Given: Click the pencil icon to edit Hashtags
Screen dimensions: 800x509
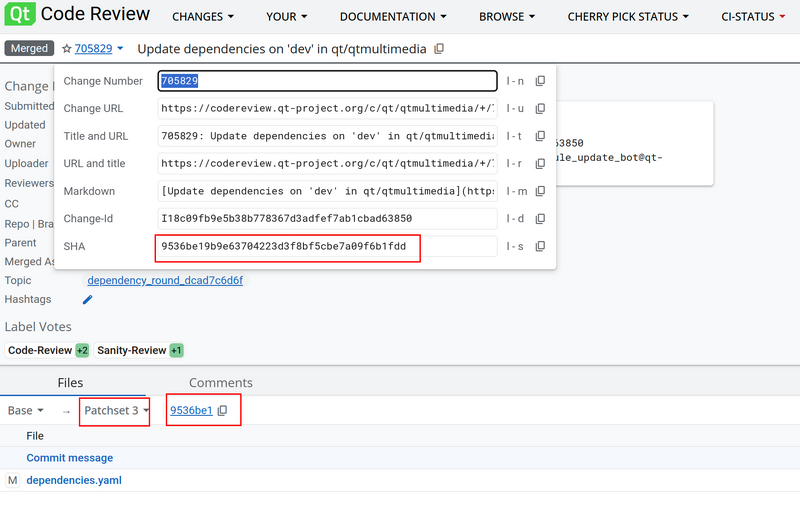Looking at the screenshot, I should point(87,299).
